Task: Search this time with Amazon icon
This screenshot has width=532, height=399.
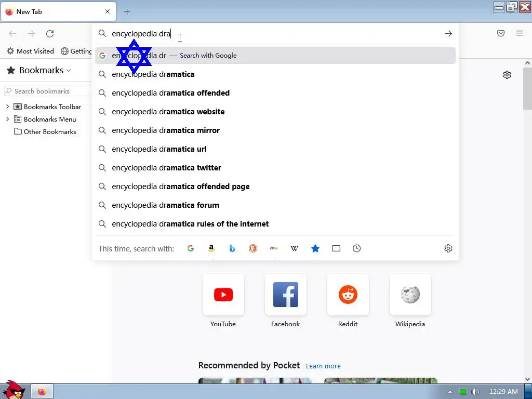Action: [x=211, y=248]
